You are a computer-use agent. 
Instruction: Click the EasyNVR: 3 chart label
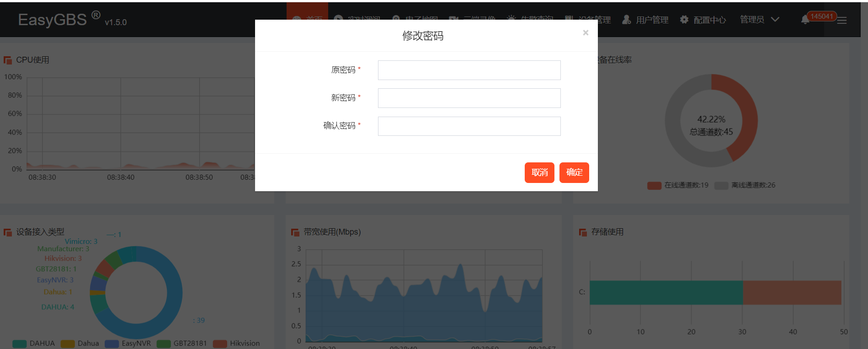click(x=55, y=280)
